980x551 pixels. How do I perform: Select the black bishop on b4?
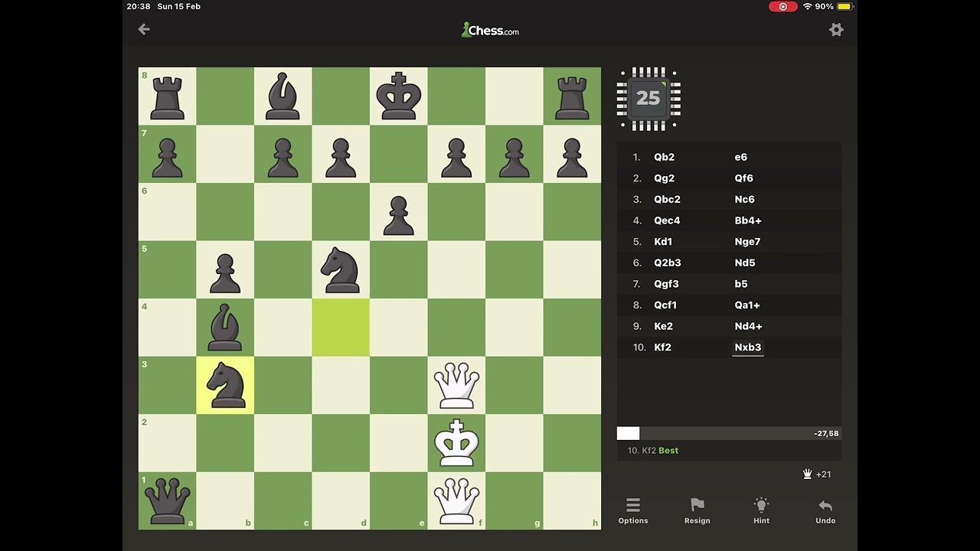(x=225, y=327)
